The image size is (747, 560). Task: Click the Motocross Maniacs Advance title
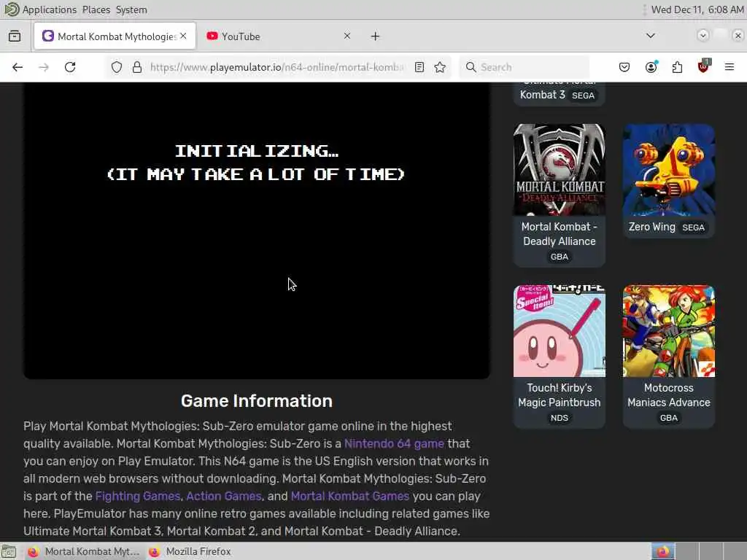tap(669, 395)
